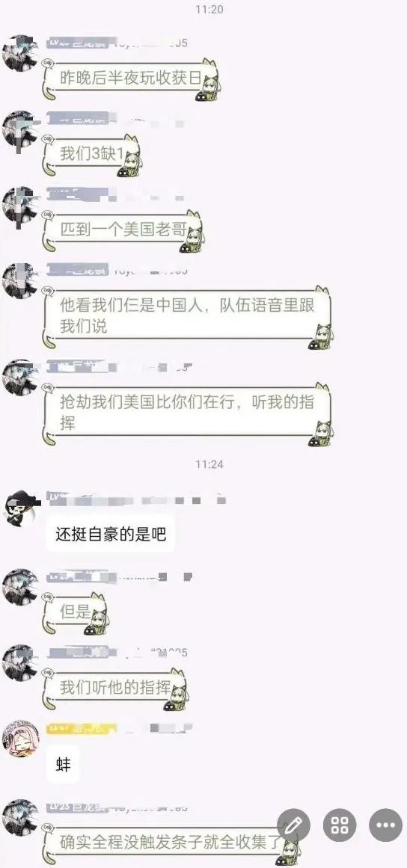Viewport: 407px width, 868px height.
Task: Tap avatar beside '昨晚后半夜玩收获日' message
Action: click(x=20, y=52)
